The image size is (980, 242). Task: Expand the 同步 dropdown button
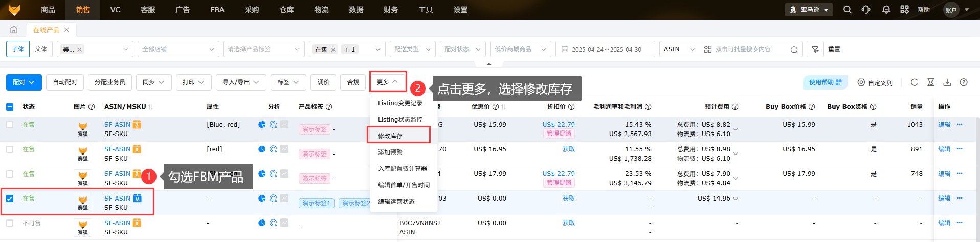(153, 82)
